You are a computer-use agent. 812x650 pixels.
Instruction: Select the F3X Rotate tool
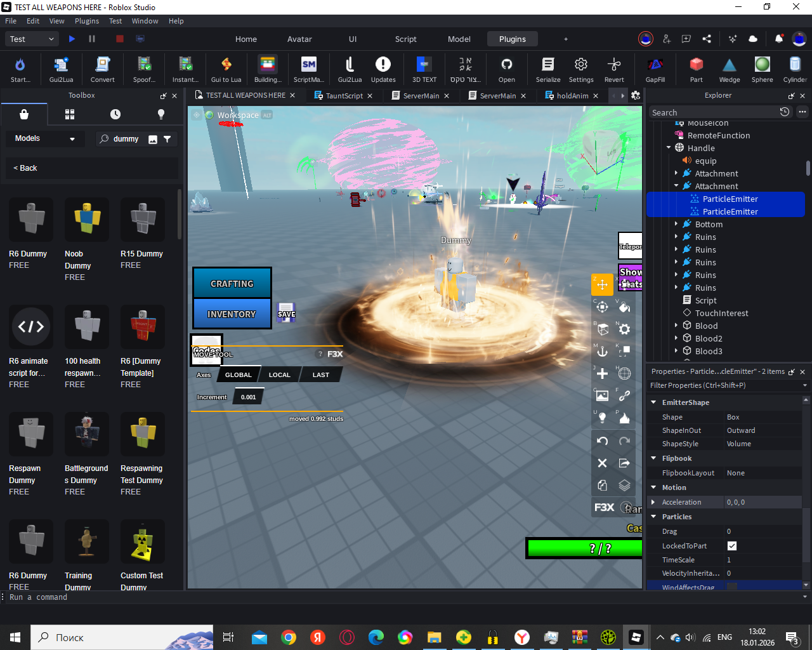click(x=602, y=307)
